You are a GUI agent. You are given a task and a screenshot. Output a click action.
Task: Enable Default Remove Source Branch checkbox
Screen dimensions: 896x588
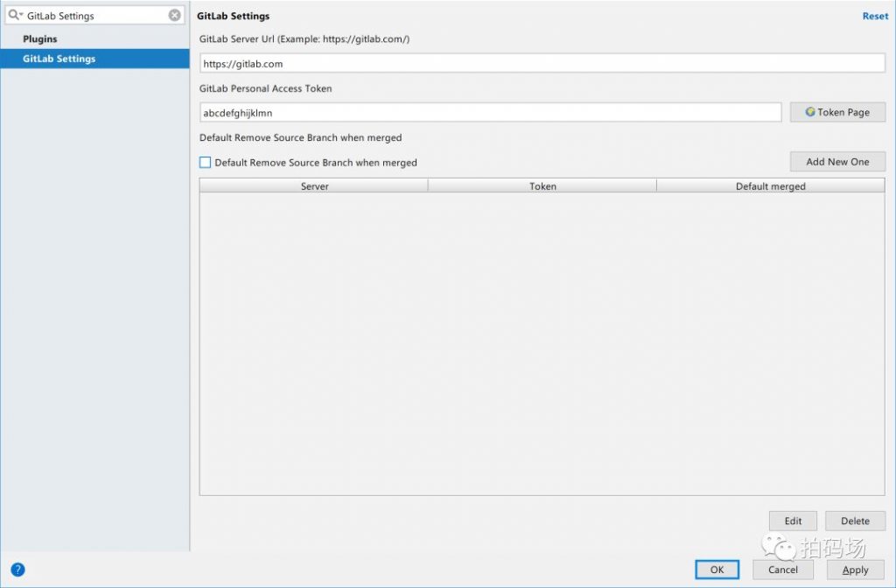coord(205,162)
